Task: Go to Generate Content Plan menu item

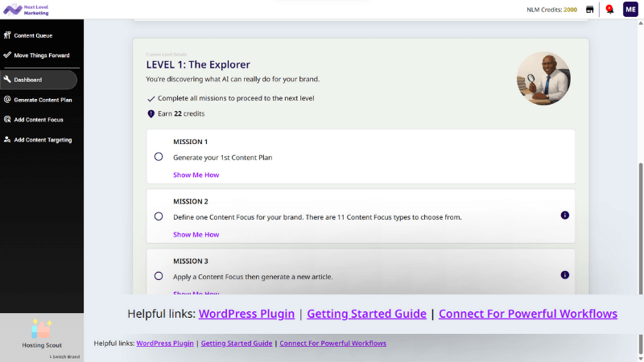Action: click(43, 100)
